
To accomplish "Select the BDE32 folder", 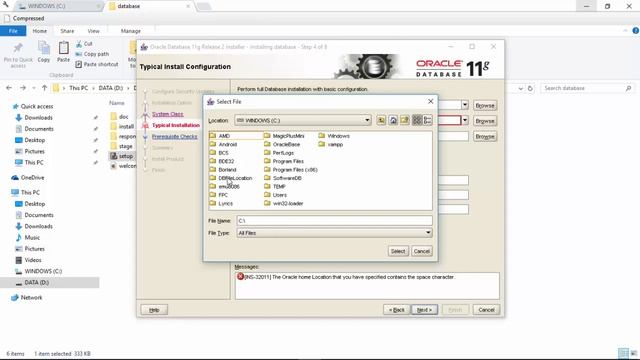I will click(222, 161).
